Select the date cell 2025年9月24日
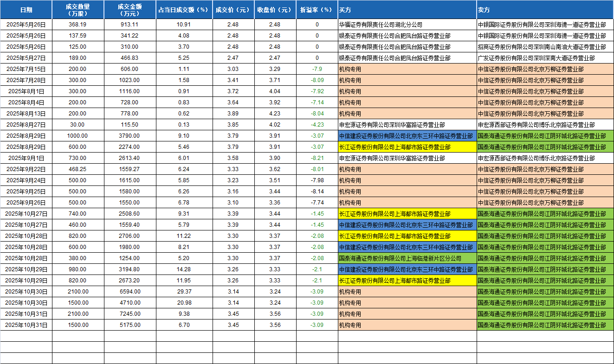614x364 pixels. 26,180
